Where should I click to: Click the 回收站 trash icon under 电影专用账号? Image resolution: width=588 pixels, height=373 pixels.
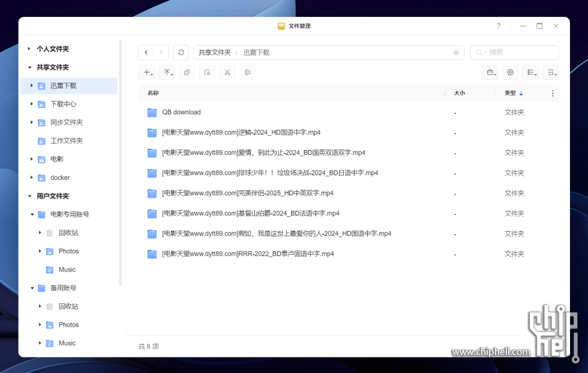tap(49, 232)
